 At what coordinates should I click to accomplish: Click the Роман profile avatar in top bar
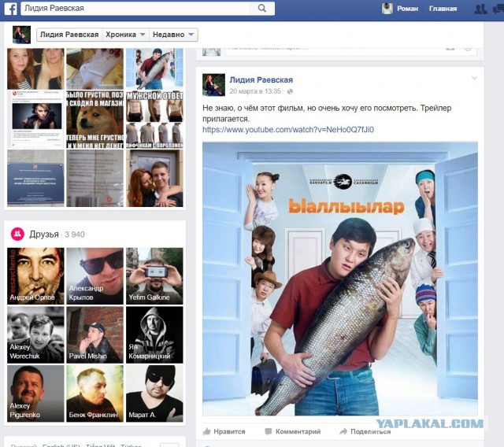[387, 9]
